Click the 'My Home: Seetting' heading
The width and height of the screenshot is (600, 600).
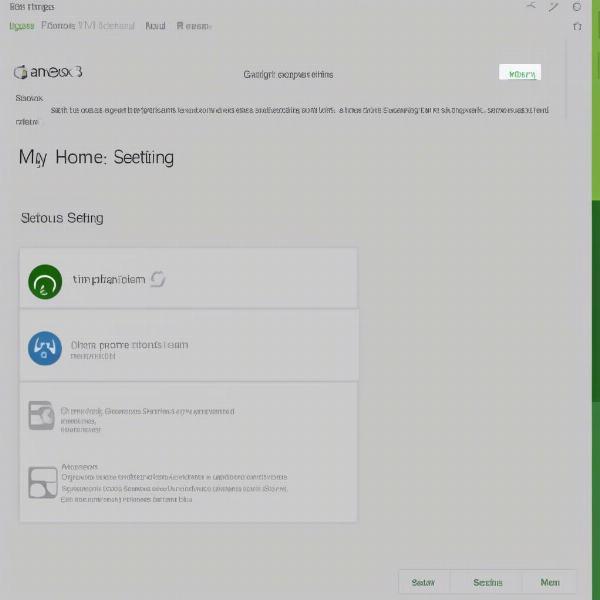(x=96, y=157)
